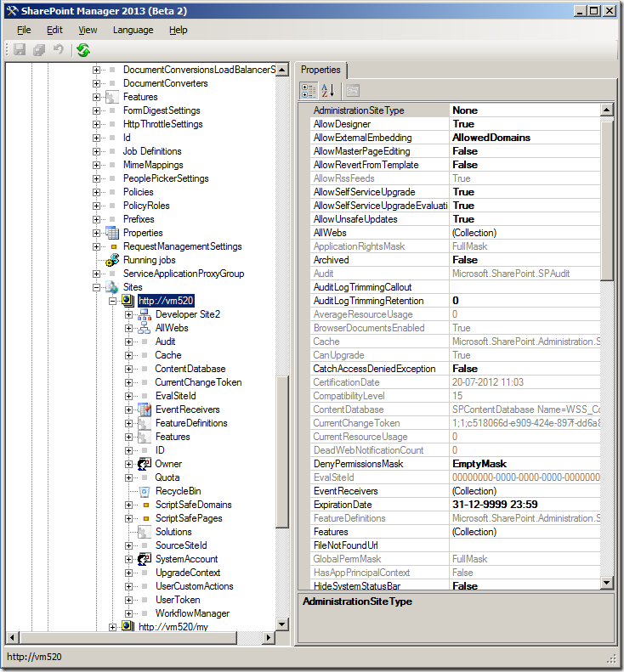This screenshot has height=672, width=624.
Task: Click the Developer Site2 site icon
Action: click(x=144, y=314)
